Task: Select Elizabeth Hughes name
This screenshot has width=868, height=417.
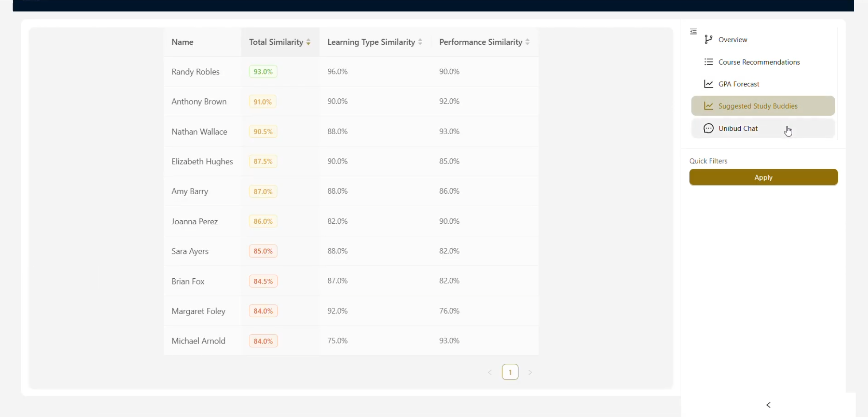Action: [202, 162]
